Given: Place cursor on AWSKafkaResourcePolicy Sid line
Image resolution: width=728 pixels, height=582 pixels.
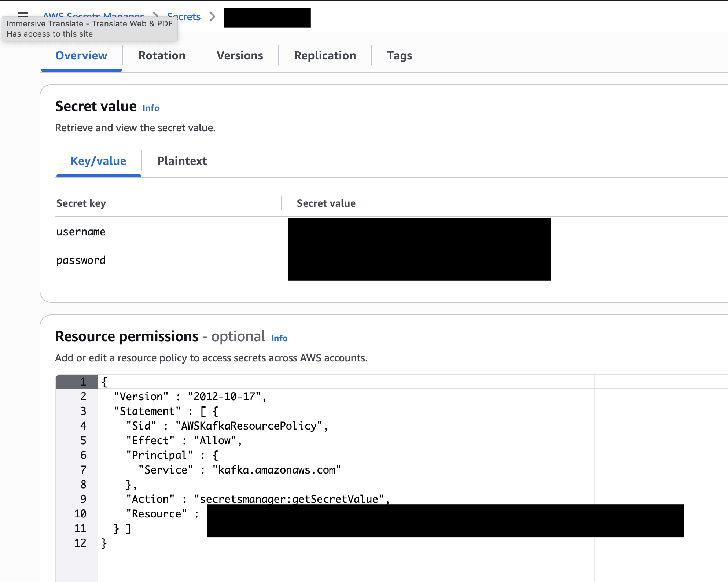Looking at the screenshot, I should pos(249,426).
